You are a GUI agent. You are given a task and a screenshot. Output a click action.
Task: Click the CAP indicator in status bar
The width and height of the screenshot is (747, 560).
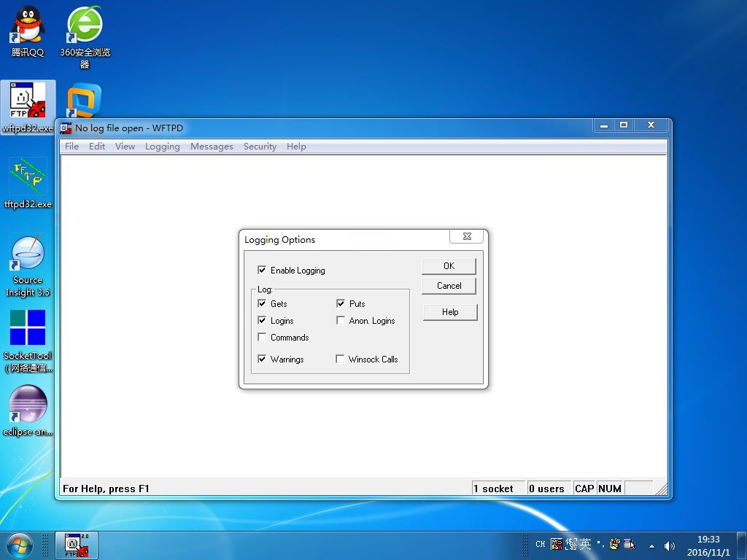[584, 489]
